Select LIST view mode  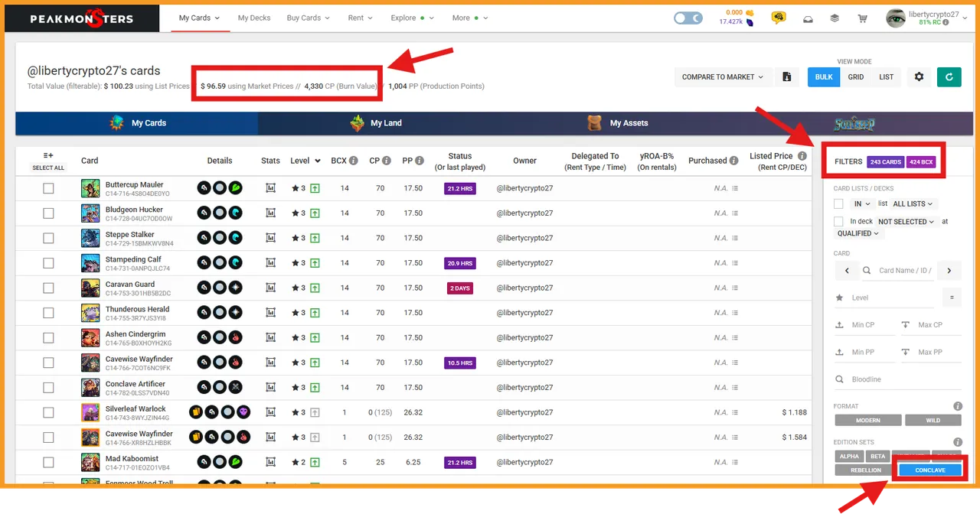pos(887,76)
